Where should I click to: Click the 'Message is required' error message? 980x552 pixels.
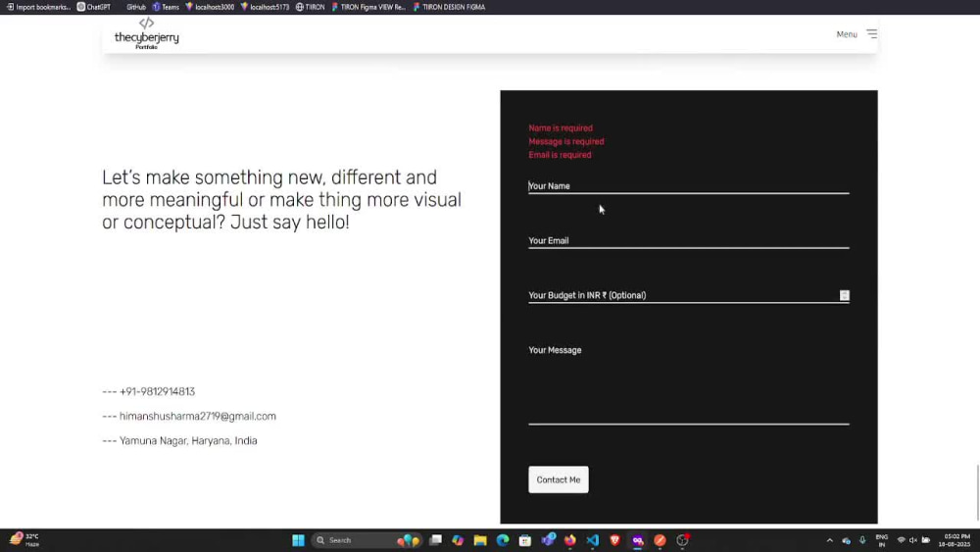(x=566, y=142)
